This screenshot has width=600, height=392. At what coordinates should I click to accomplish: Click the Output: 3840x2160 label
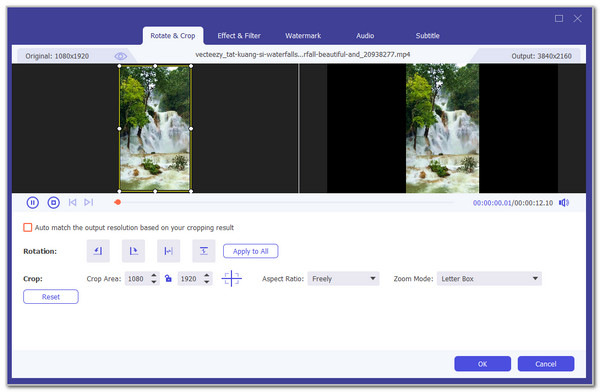click(541, 56)
